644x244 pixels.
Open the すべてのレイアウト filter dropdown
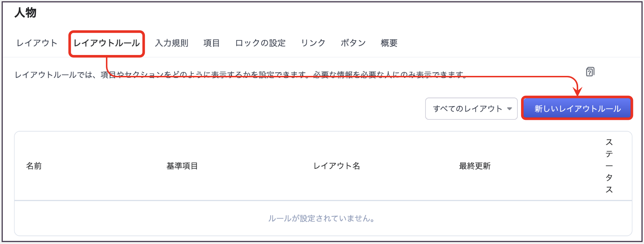click(468, 109)
